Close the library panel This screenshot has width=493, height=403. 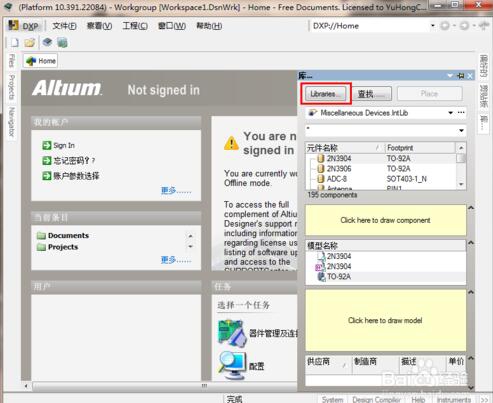coord(470,76)
